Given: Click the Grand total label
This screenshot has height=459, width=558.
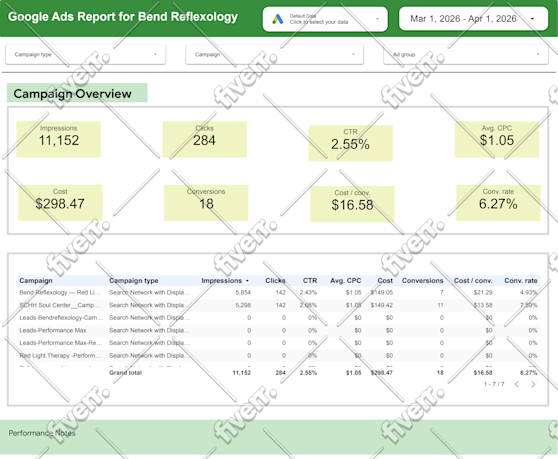Looking at the screenshot, I should coord(125,373).
